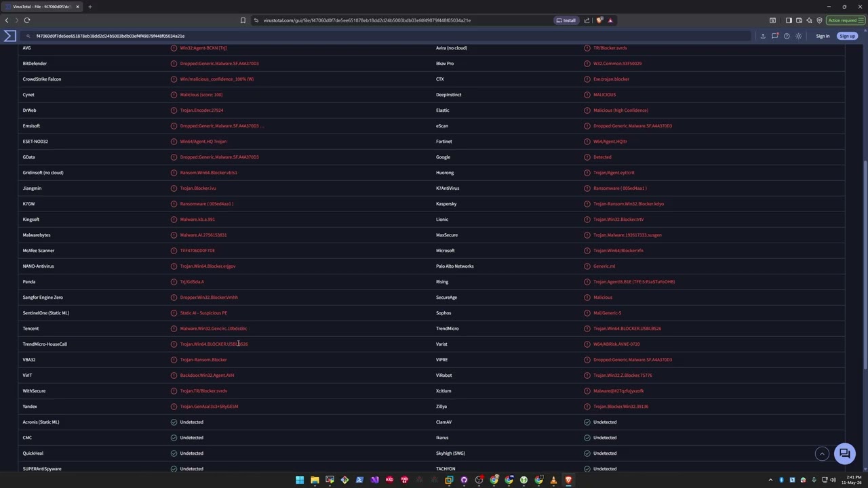Click BitDefender detection Dropped:Generic.Malware result
Image resolution: width=868 pixels, height=488 pixels.
(x=219, y=64)
